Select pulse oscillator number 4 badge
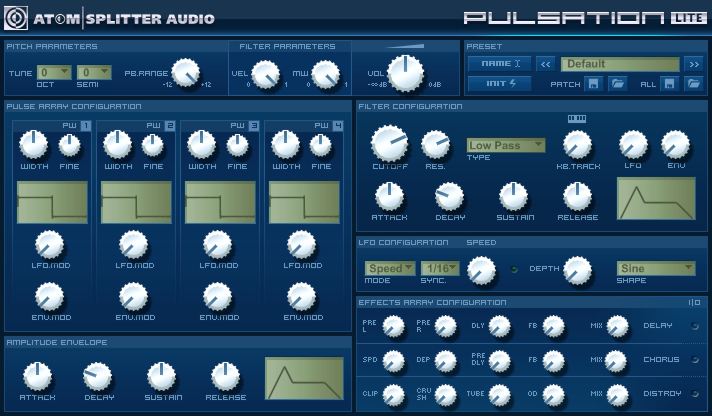The height and width of the screenshot is (416, 712). click(338, 125)
